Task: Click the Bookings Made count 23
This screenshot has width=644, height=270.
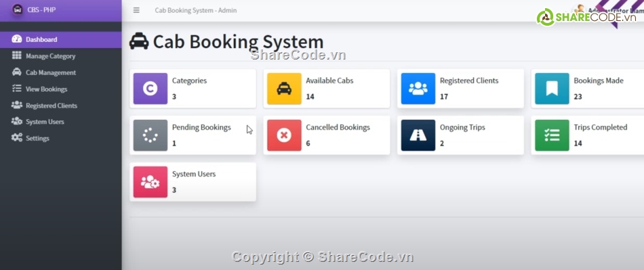Action: (x=578, y=97)
